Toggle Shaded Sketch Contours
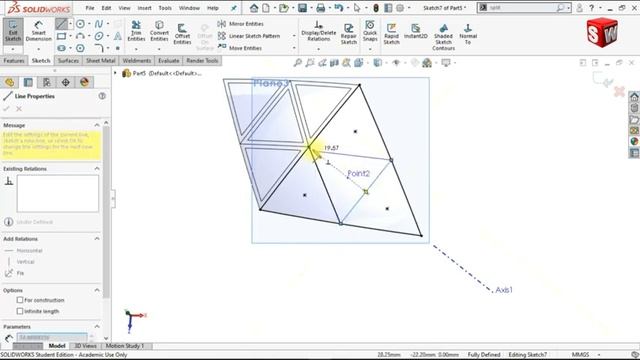 pos(443,37)
